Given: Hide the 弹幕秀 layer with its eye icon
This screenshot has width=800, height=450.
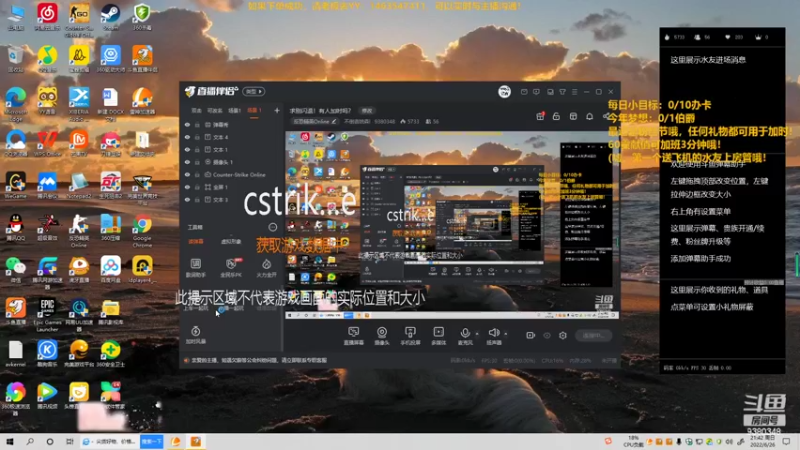Looking at the screenshot, I should pos(187,124).
